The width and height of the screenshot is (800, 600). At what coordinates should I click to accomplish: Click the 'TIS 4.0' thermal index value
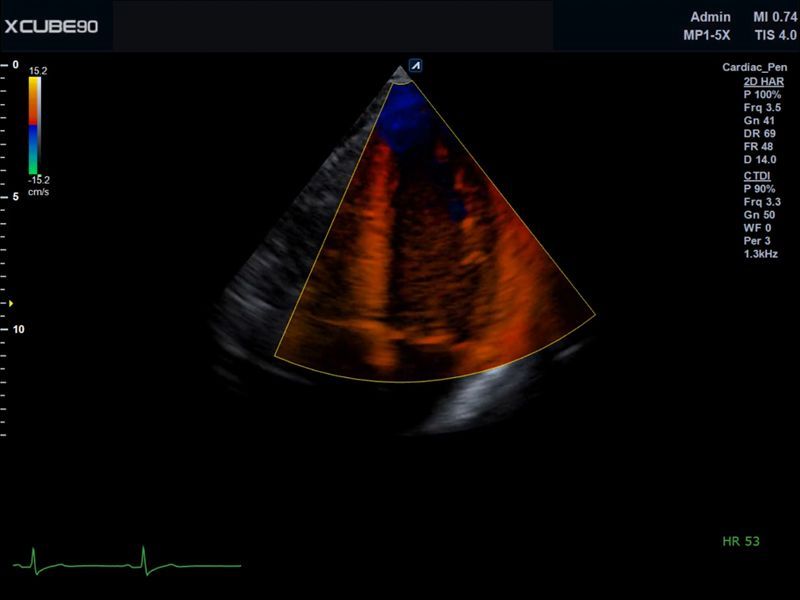pyautogui.click(x=776, y=35)
